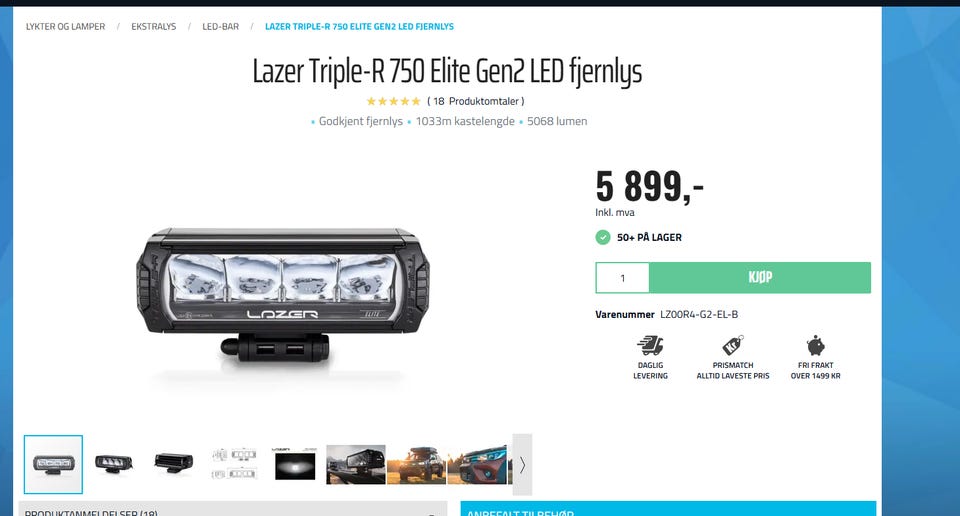Select the unlit side-view LED bar thumbnail

[x=174, y=463]
